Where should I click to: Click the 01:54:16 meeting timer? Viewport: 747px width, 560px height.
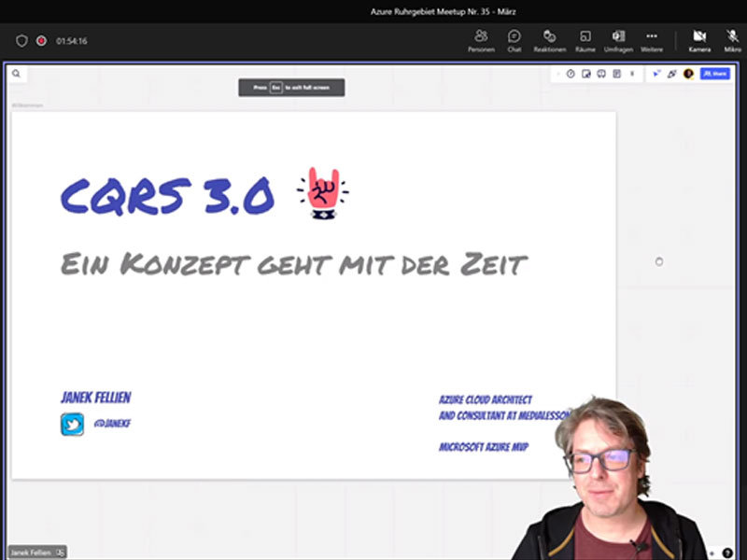[x=72, y=41]
